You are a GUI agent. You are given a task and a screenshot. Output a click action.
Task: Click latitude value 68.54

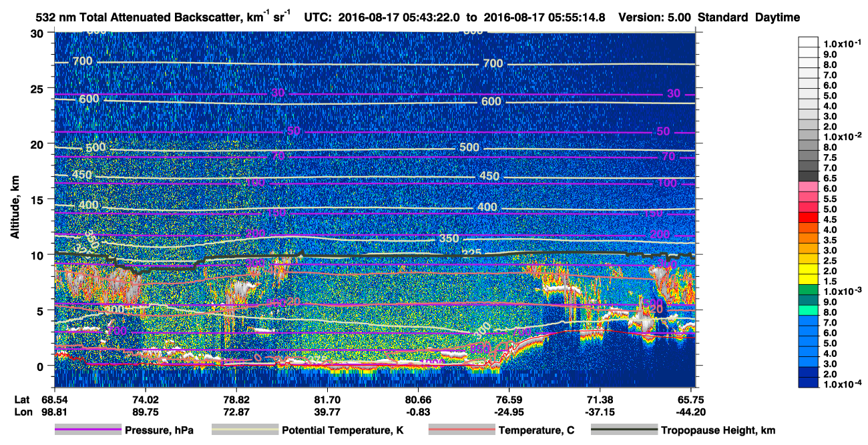(55, 400)
